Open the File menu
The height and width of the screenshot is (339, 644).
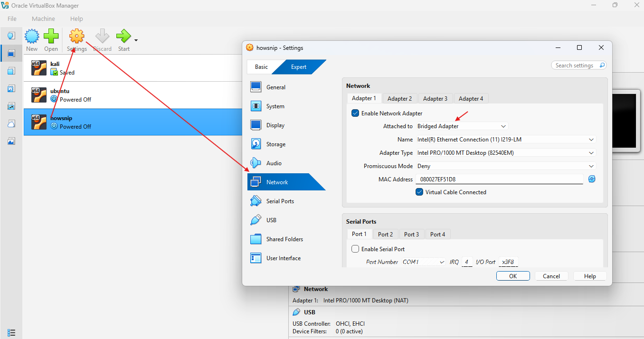click(x=12, y=19)
